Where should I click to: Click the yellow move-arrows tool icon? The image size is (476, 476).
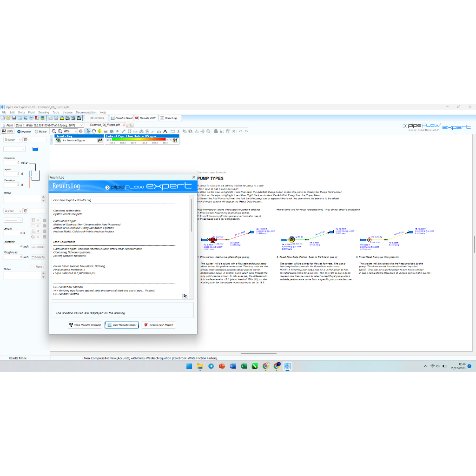tap(99, 132)
